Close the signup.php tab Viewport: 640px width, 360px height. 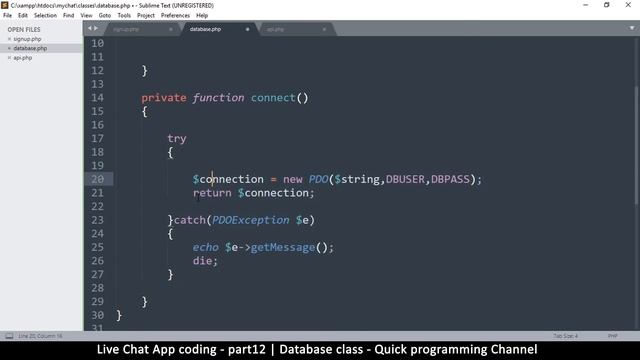171,29
